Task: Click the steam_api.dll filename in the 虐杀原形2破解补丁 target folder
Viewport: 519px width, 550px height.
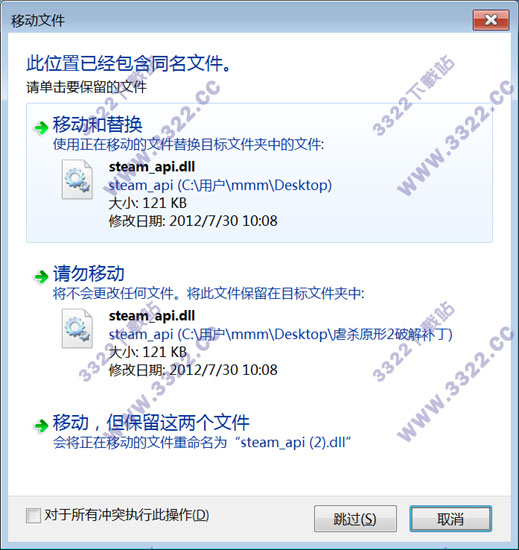Action: point(152,316)
